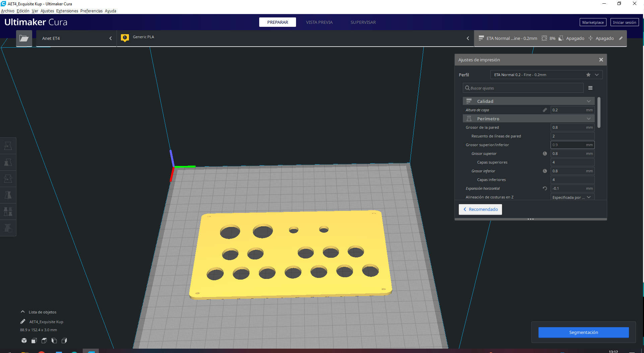The image size is (644, 353).
Task: Open the Alineación de costuras en Z dropdown
Action: (572, 197)
